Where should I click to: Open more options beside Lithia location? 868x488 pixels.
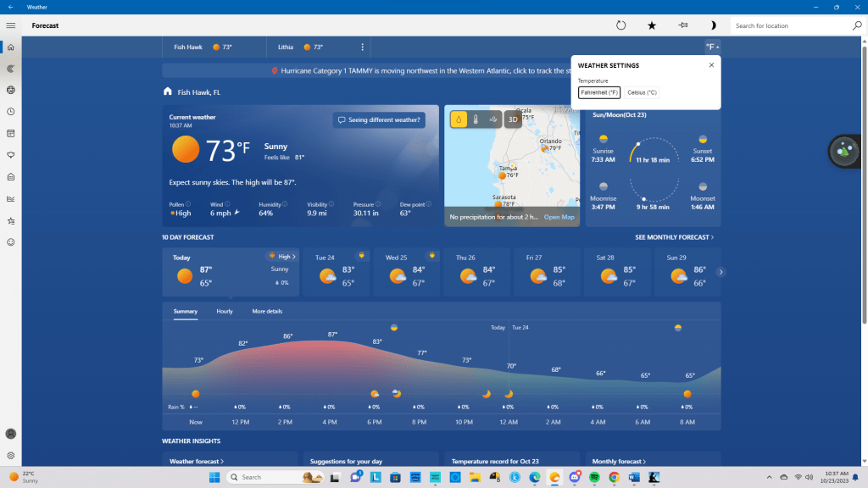pyautogui.click(x=363, y=47)
